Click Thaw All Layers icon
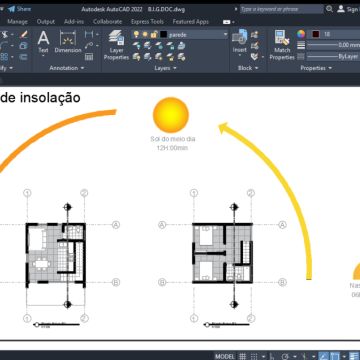360x360 pixels. click(159, 57)
